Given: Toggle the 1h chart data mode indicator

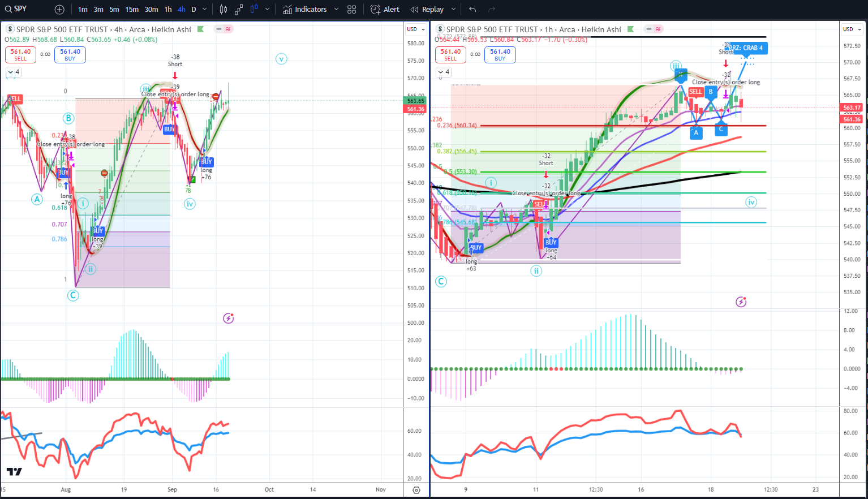Looking at the screenshot, I should coord(654,29).
